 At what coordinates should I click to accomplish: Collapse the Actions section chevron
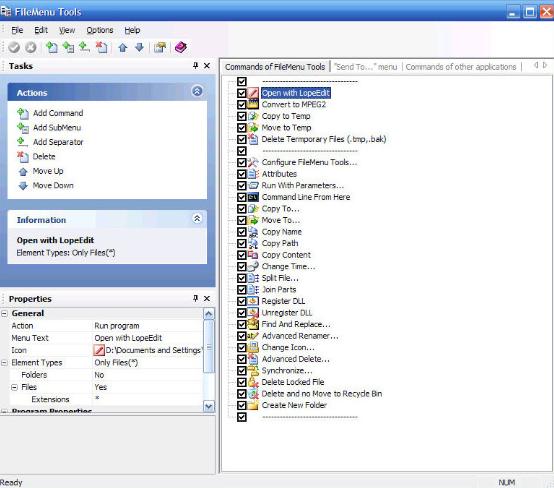(x=197, y=92)
